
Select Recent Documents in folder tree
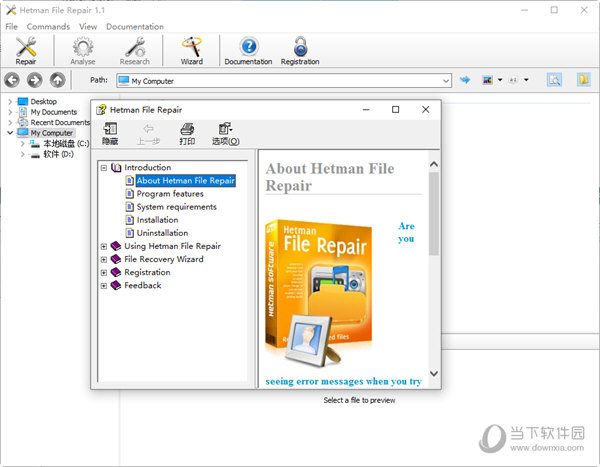pos(60,122)
